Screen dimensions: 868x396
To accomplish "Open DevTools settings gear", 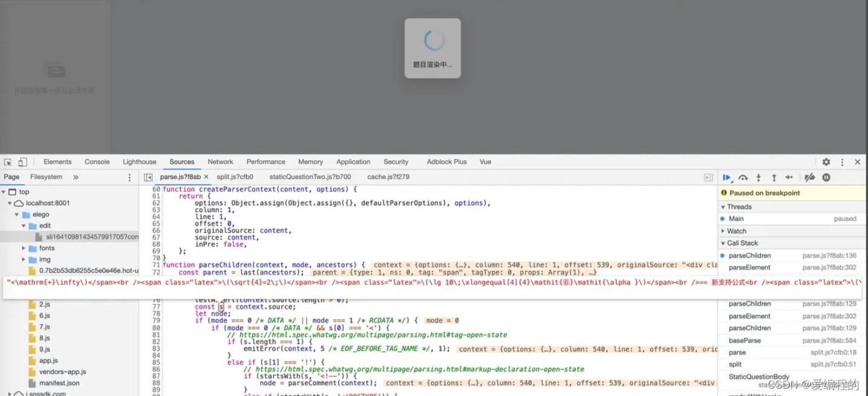I will tap(826, 162).
